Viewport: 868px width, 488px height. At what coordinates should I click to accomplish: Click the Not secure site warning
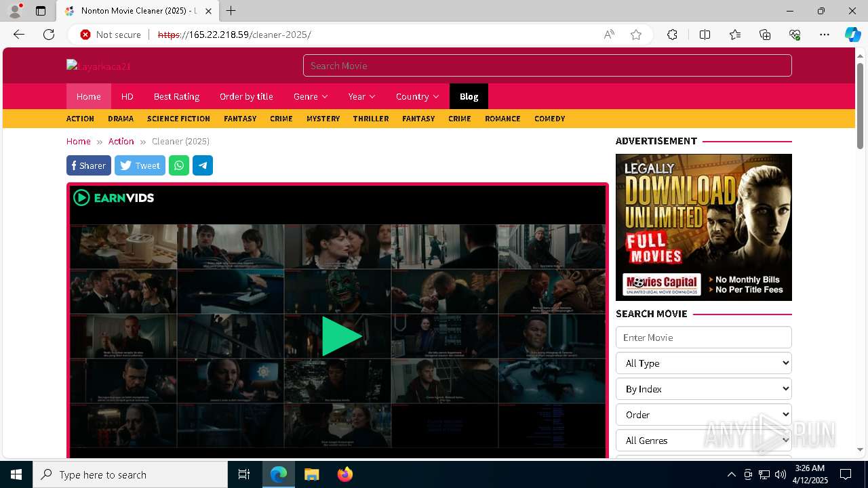(111, 35)
